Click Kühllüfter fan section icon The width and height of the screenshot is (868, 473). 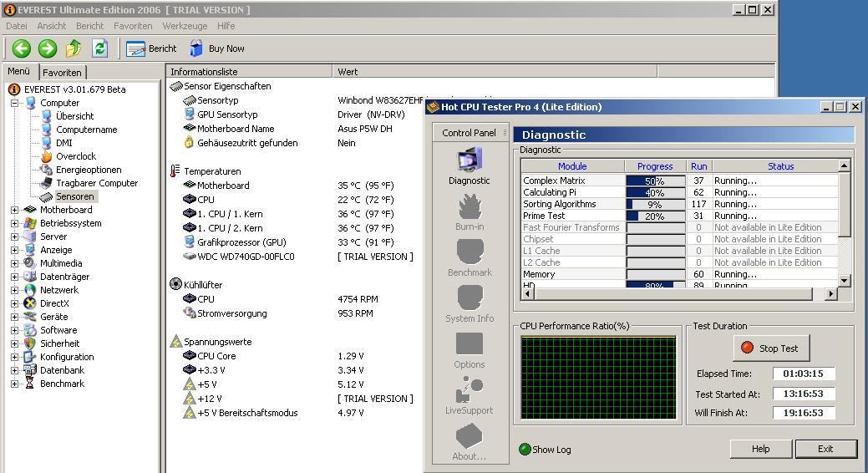click(175, 284)
